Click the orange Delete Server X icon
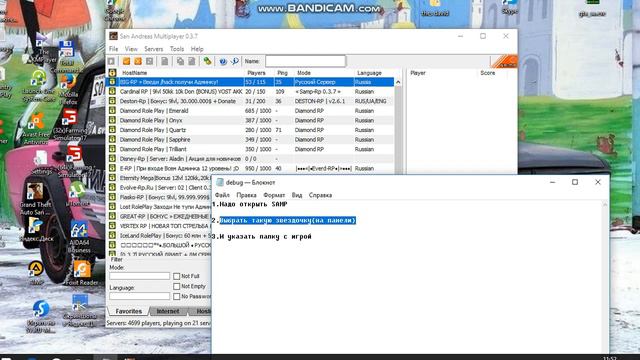 tap(138, 61)
